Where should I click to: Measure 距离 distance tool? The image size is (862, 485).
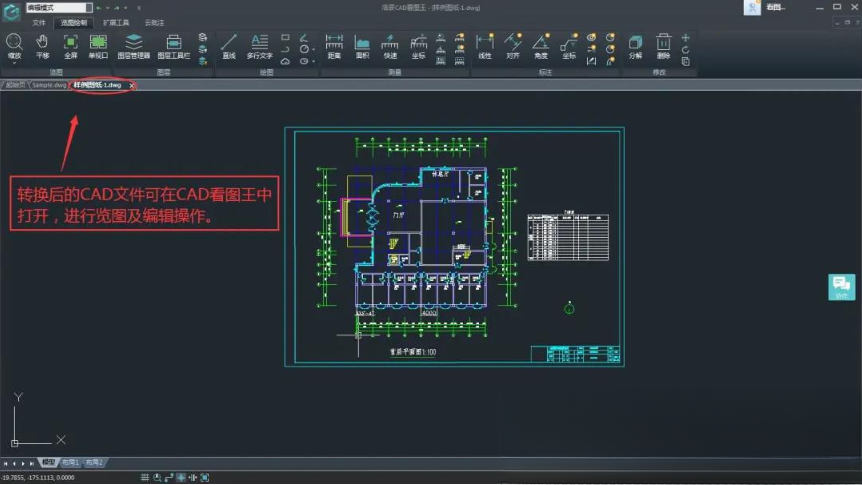pos(334,46)
